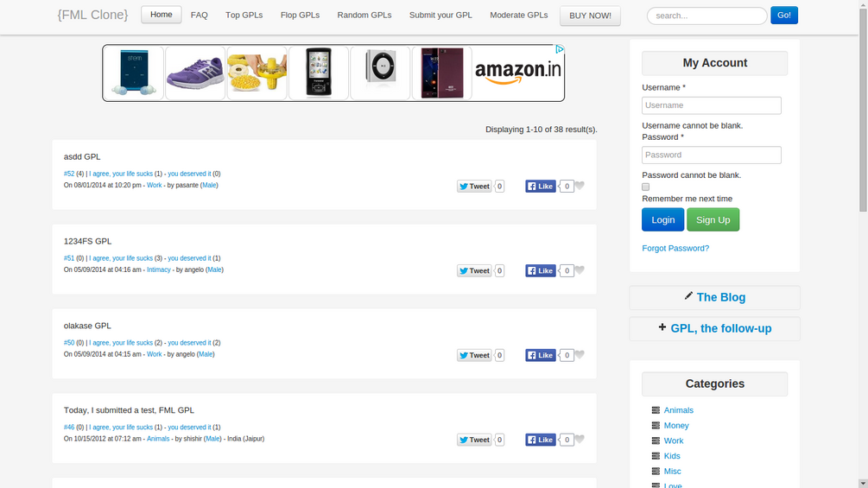
Task: Open Flop GPLs in navigation
Action: coord(300,15)
